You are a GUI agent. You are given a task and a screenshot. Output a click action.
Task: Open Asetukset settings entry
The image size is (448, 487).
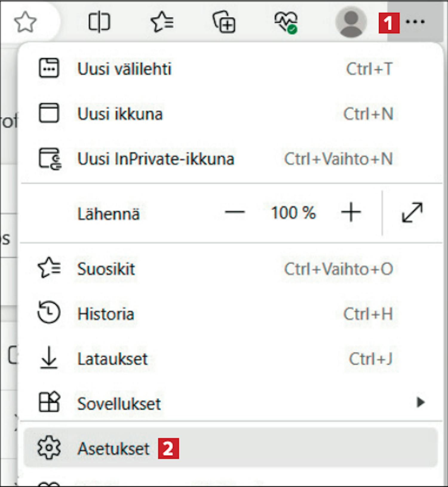[113, 449]
